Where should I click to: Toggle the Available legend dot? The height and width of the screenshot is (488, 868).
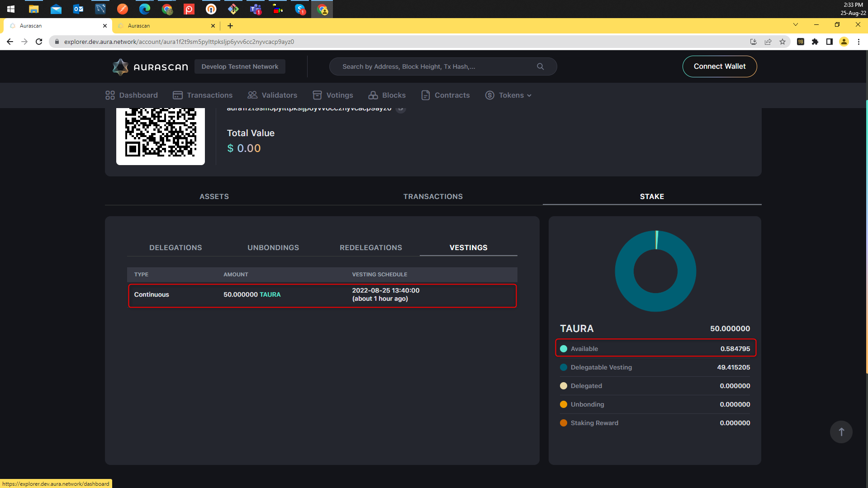point(563,348)
